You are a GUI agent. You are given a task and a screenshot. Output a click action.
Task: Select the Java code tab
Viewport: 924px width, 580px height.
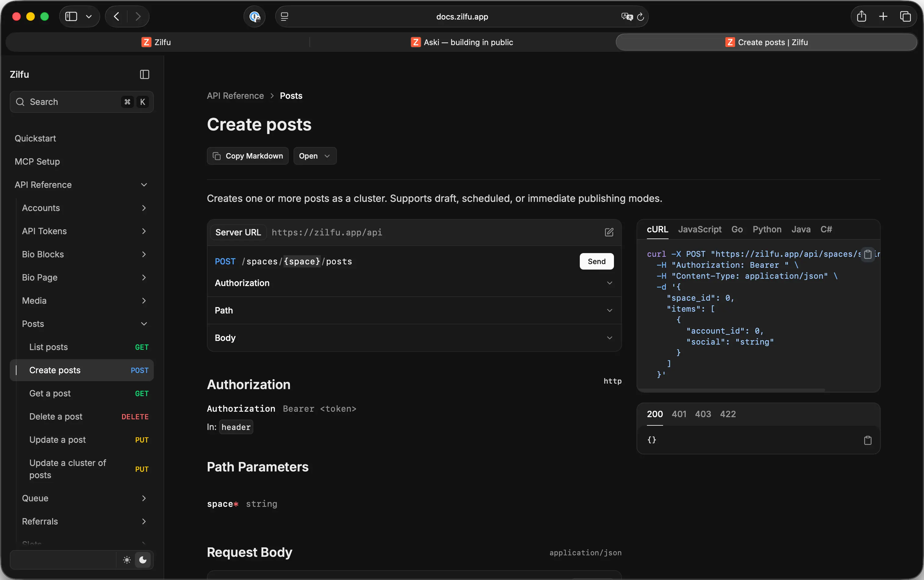(x=801, y=229)
